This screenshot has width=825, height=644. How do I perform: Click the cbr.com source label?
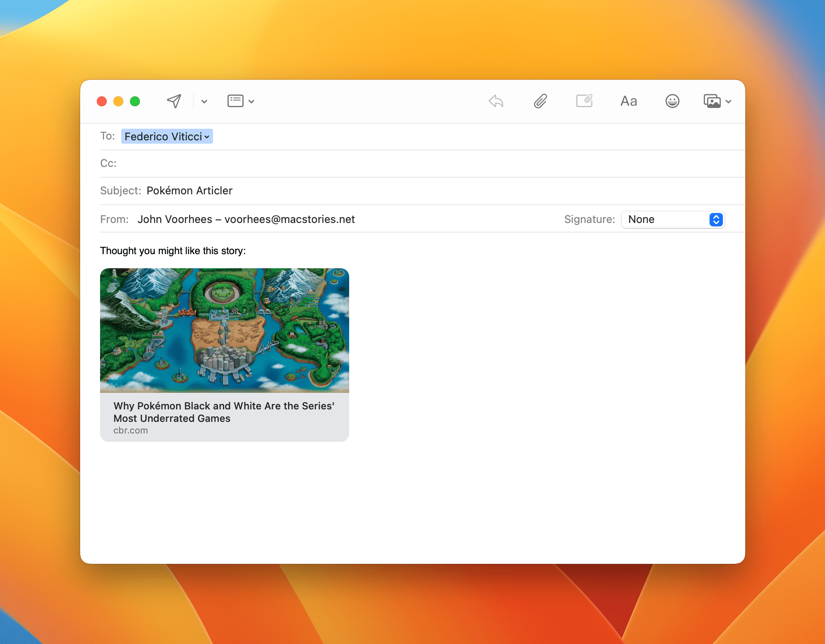[130, 431]
